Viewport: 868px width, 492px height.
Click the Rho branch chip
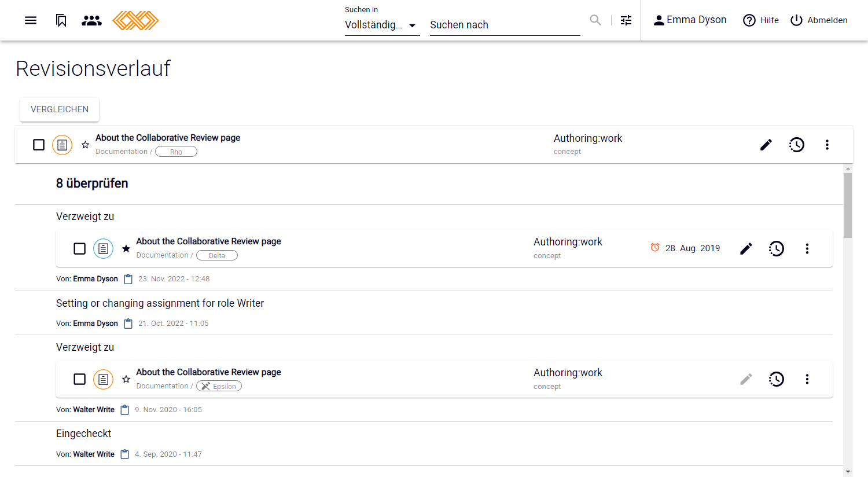click(176, 152)
